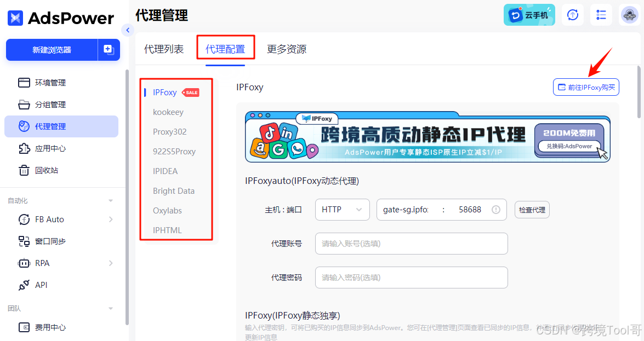Select Bright Data in the provider list
The image size is (644, 341).
(174, 191)
